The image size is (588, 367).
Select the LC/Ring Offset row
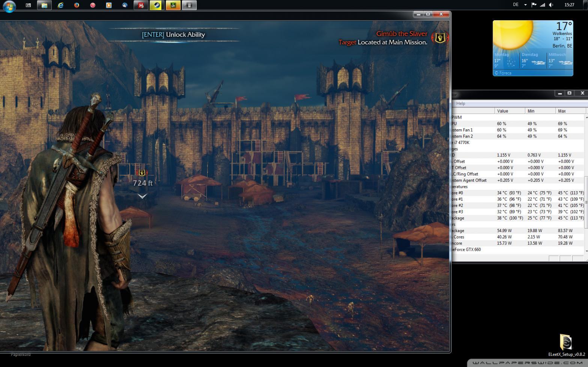coord(518,174)
